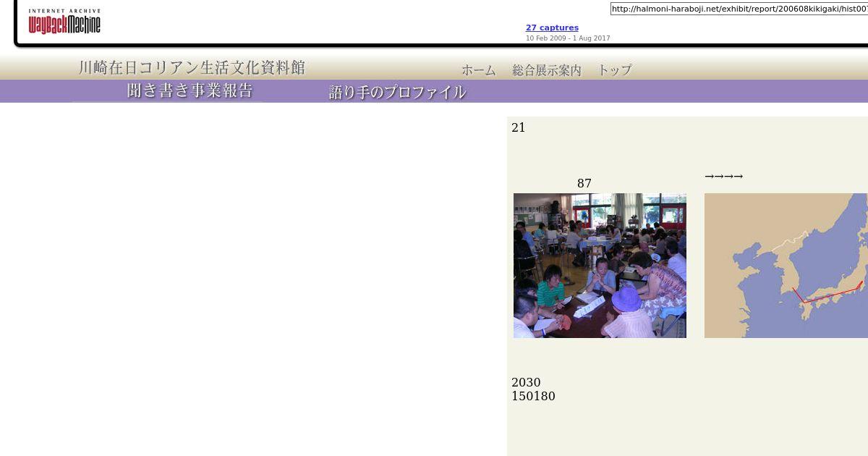Click the number 87 above photo
The image size is (868, 456).
coord(584,183)
